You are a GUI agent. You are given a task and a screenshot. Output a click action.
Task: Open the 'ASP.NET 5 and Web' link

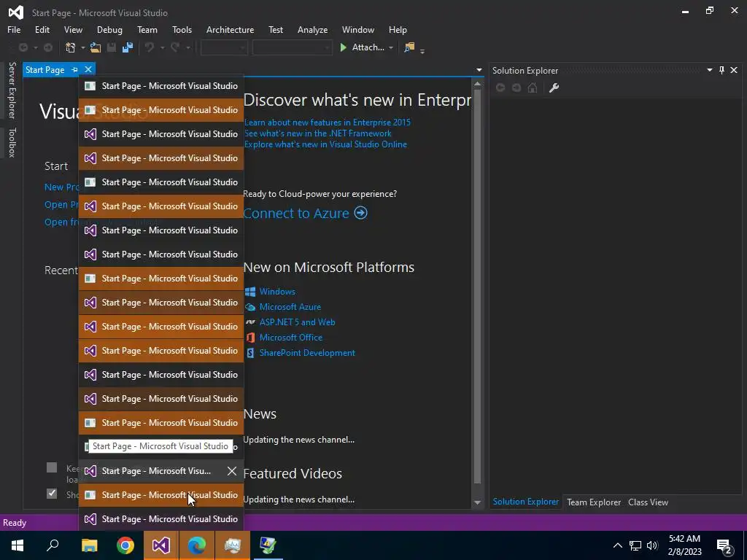[x=298, y=322]
